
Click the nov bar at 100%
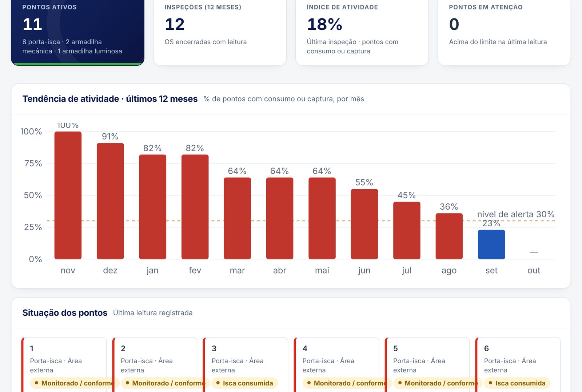pos(68,195)
